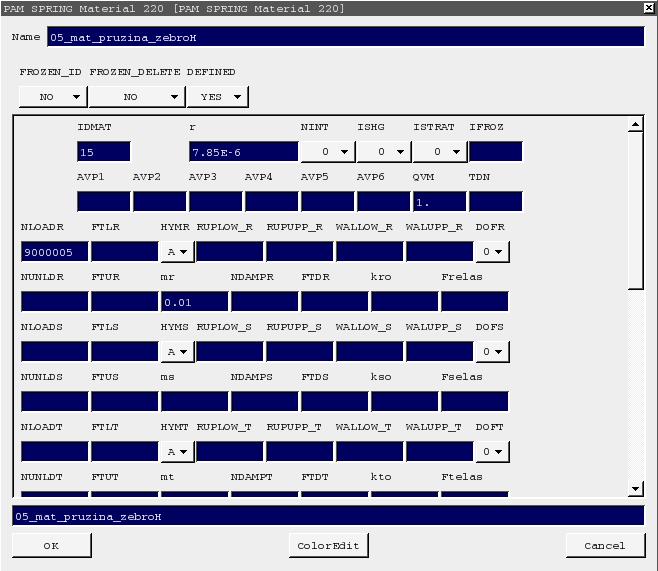
Task: Open the HYMS dropdown
Action: click(178, 352)
